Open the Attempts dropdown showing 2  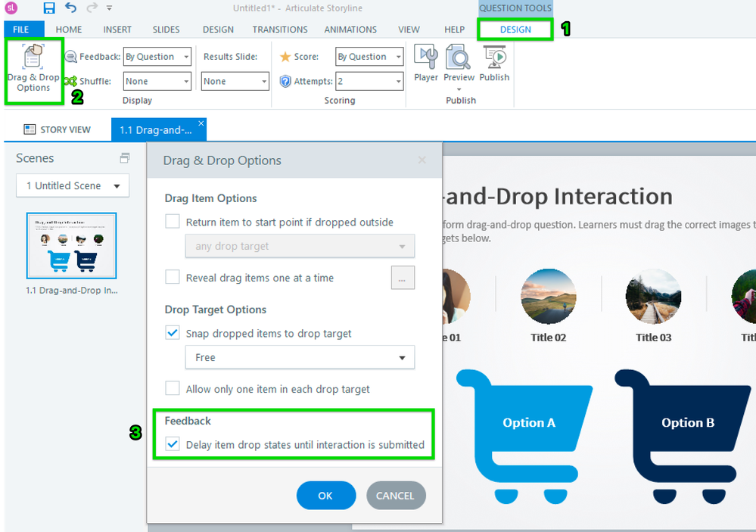pos(369,81)
